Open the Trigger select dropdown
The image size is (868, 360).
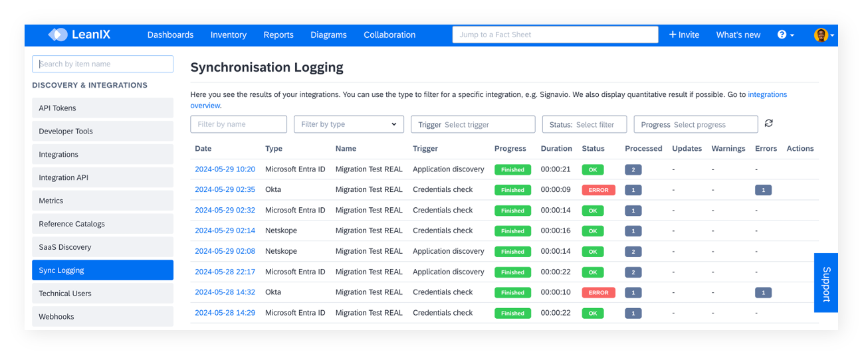(473, 124)
